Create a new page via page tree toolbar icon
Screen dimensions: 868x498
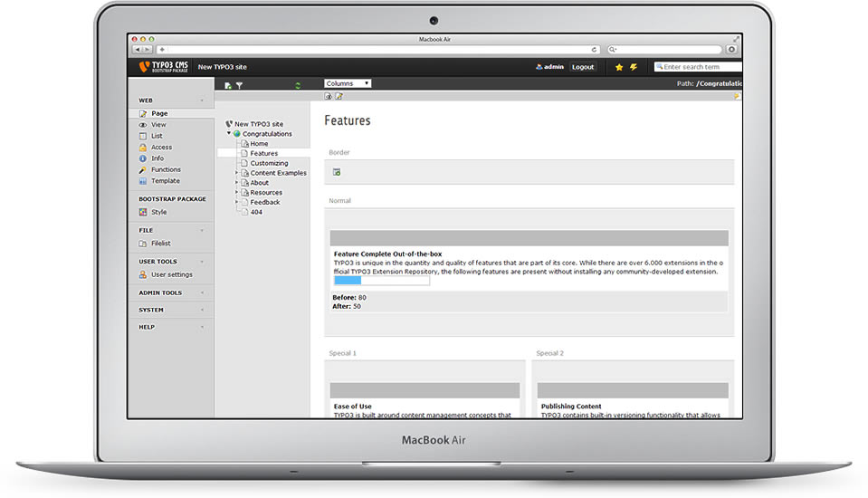(x=227, y=85)
